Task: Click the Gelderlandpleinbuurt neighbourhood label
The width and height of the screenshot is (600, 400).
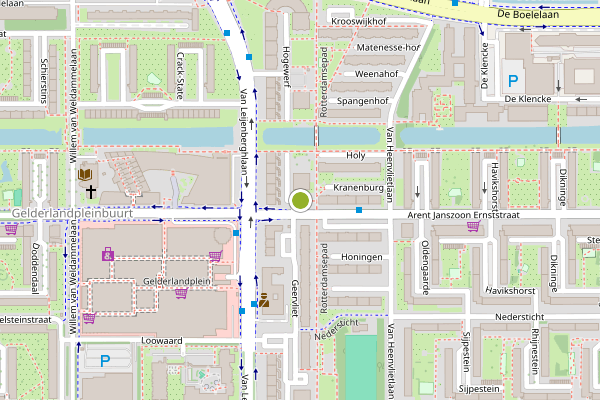Action: [x=73, y=213]
